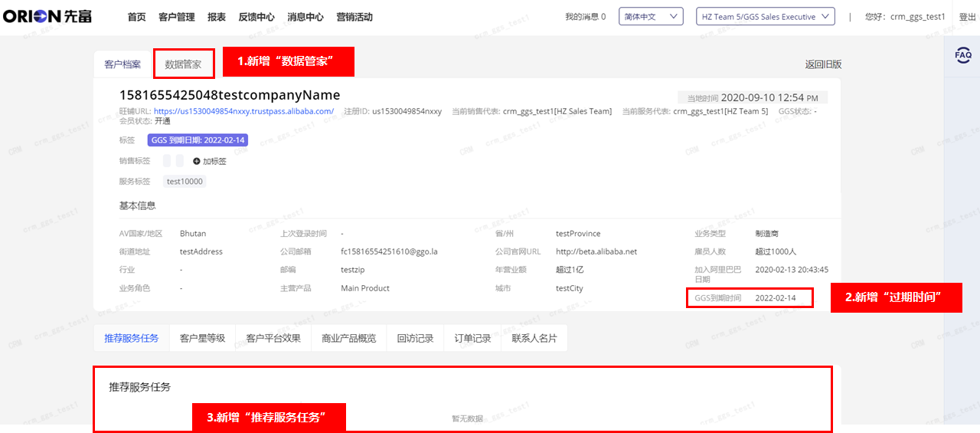Click the GGS到期时间 value 2022-02-14
Viewport: 980px width, 433px height.
point(776,297)
